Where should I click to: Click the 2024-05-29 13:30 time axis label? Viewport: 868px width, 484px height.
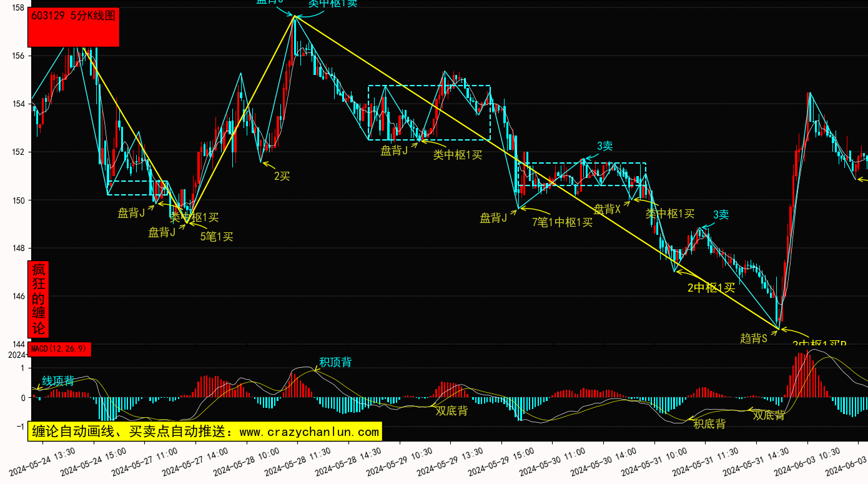tap(450, 462)
